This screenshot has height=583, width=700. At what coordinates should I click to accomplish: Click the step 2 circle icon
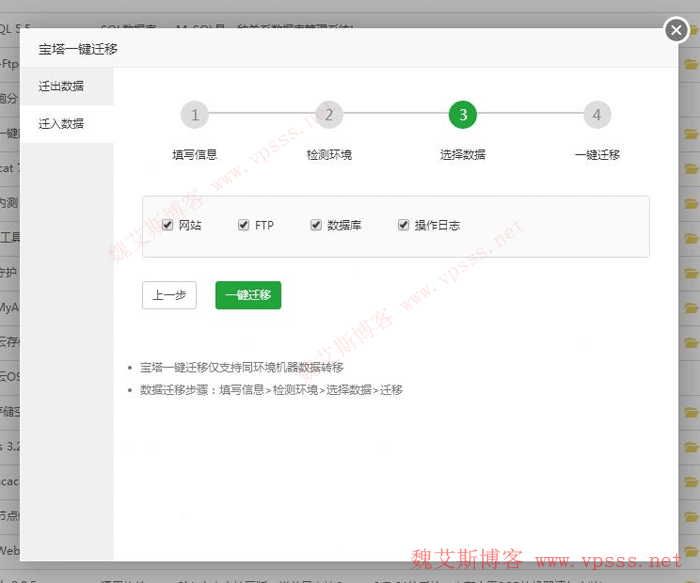pyautogui.click(x=329, y=115)
